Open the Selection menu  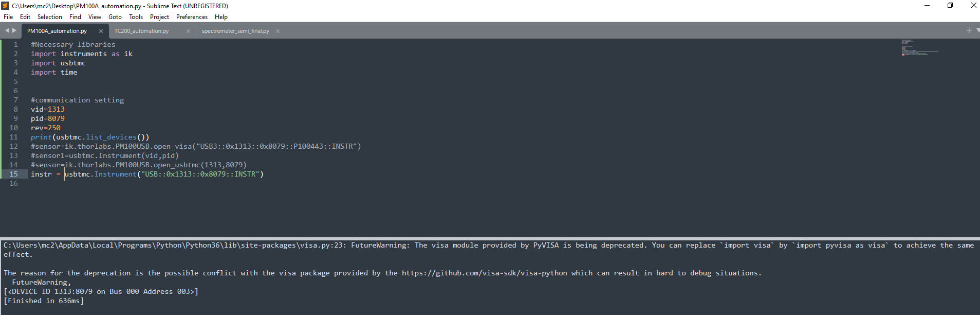point(49,16)
